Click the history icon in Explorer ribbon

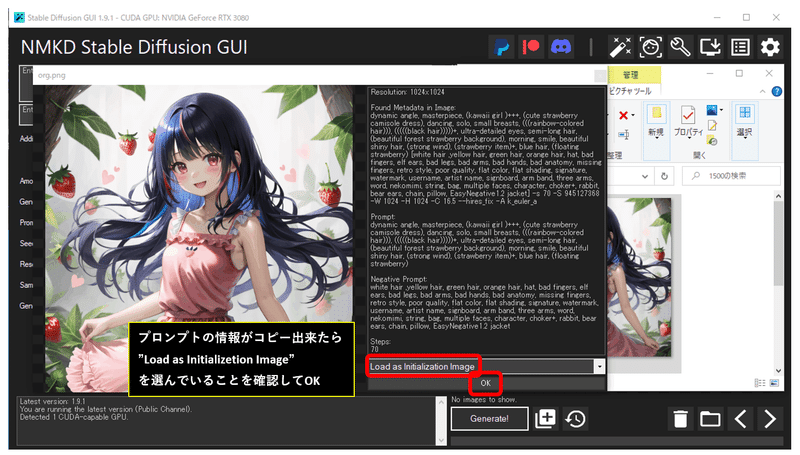(x=712, y=140)
